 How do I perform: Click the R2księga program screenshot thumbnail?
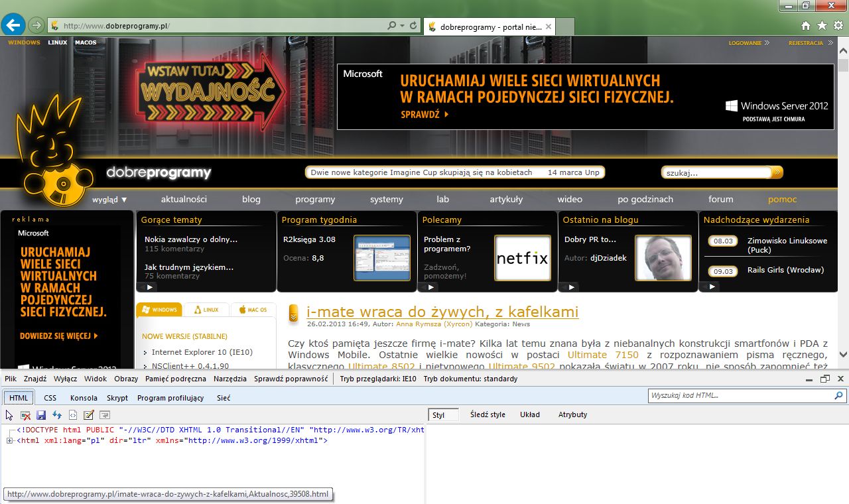coord(382,258)
